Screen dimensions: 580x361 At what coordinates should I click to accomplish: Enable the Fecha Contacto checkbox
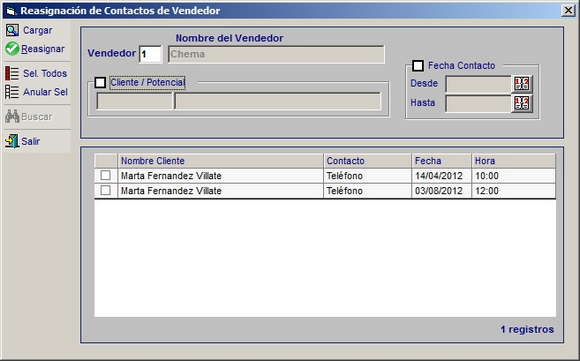[x=418, y=66]
